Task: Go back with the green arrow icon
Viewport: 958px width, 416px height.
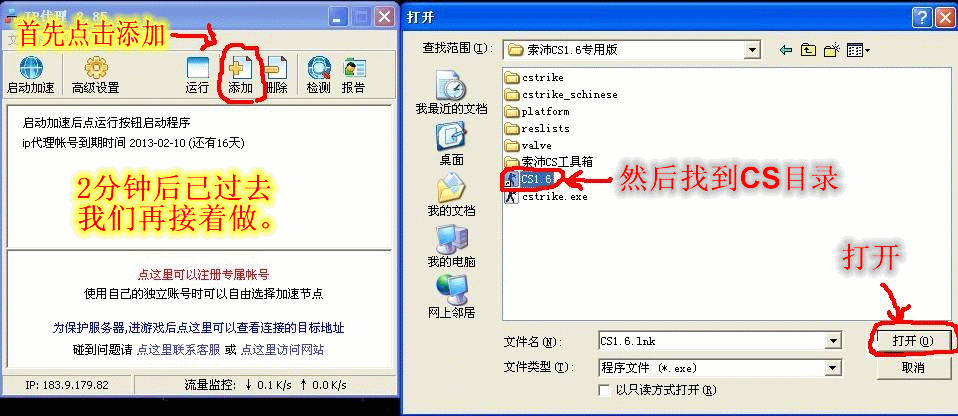Action: click(x=786, y=50)
